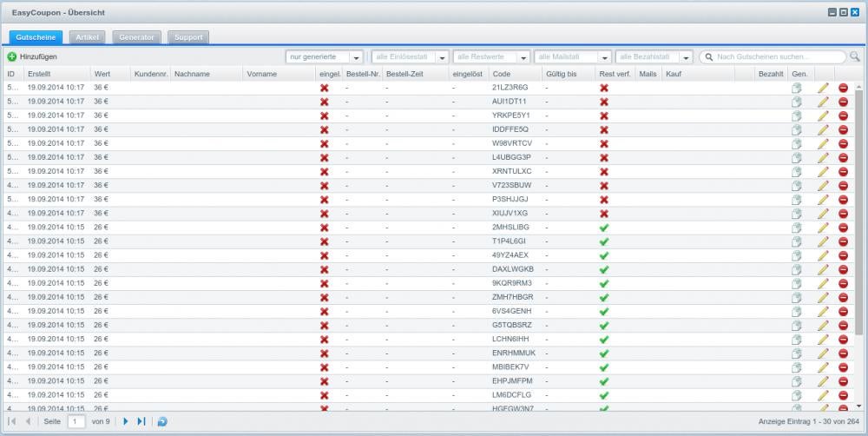Click the page number input field
The height and width of the screenshot is (436, 868).
tap(76, 421)
